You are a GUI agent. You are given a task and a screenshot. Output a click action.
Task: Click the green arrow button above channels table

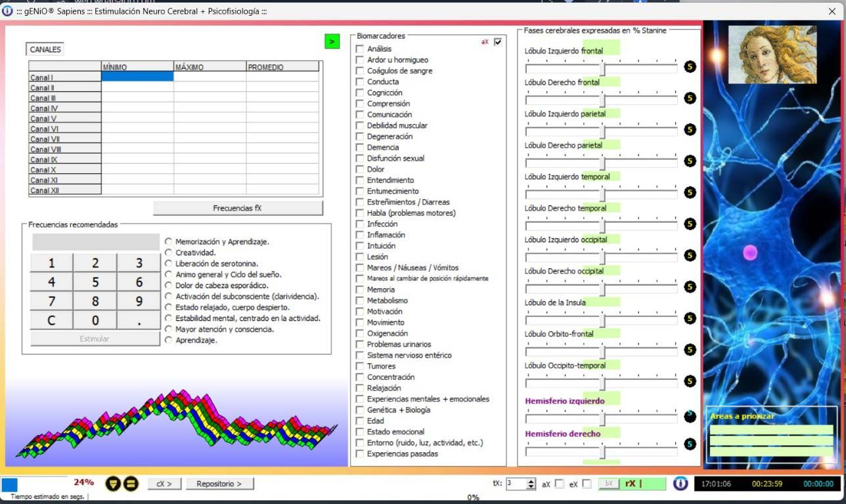coord(332,41)
